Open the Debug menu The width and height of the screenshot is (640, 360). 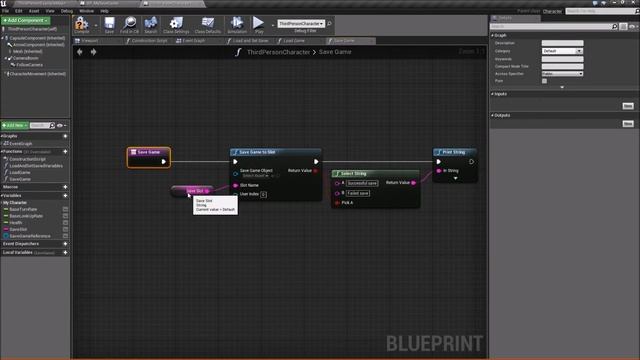click(x=67, y=11)
